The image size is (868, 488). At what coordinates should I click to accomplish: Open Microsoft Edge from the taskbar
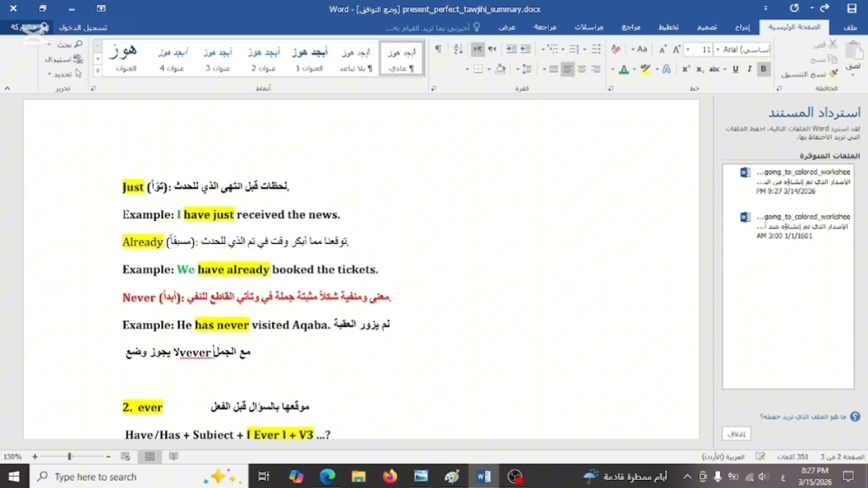tap(328, 476)
